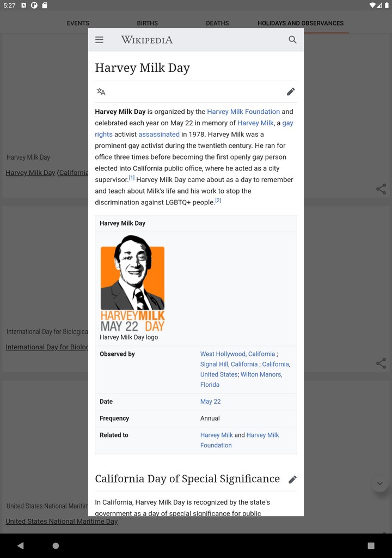This screenshot has width=392, height=558.
Task: Switch to the Events tab
Action: pos(78,23)
